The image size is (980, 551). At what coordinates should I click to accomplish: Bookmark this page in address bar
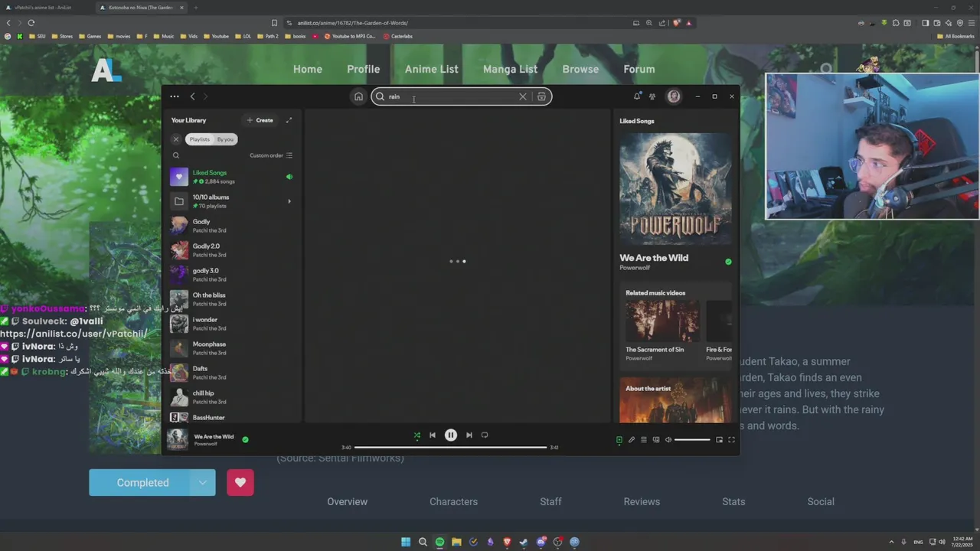tap(274, 23)
